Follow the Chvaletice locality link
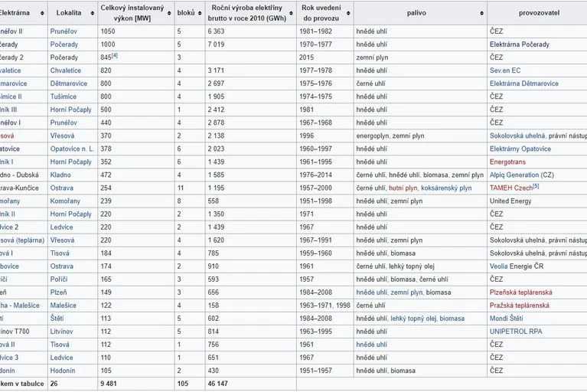 pyautogui.click(x=66, y=70)
